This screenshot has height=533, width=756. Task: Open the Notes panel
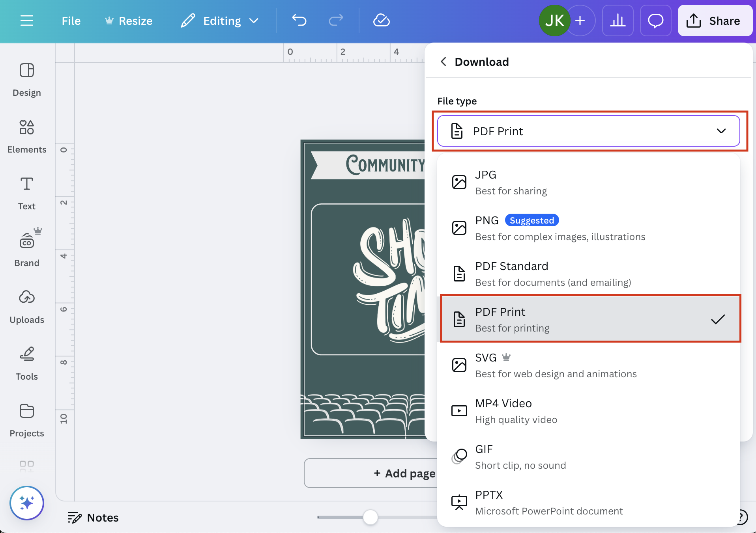(93, 518)
